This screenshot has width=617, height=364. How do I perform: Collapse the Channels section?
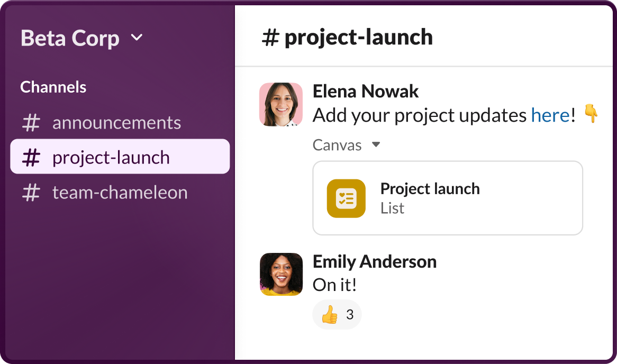53,87
